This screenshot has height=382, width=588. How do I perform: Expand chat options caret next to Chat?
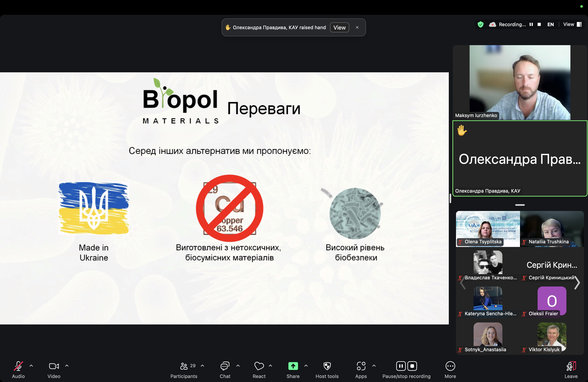coord(238,366)
